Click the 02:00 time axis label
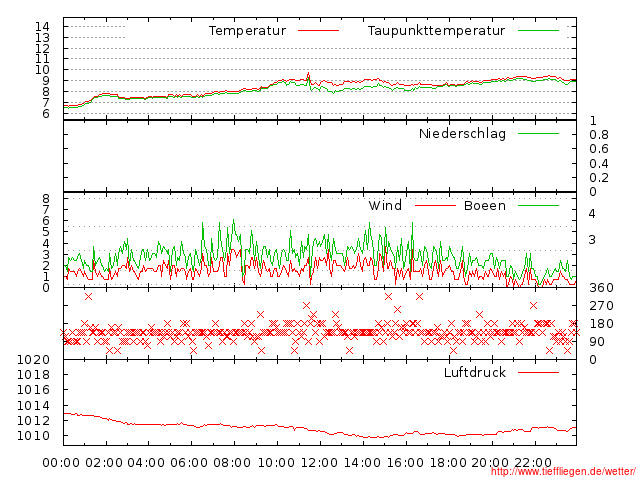Viewport: 640px width, 480px height. [x=104, y=463]
